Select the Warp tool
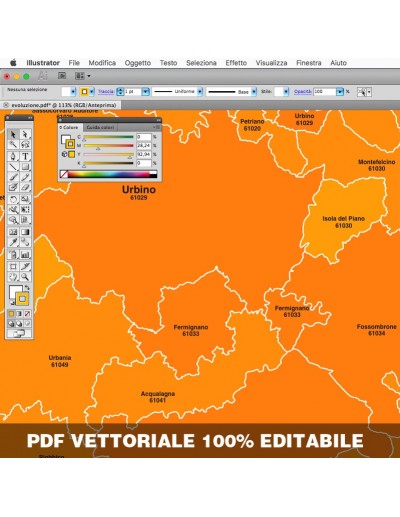 (x=13, y=209)
